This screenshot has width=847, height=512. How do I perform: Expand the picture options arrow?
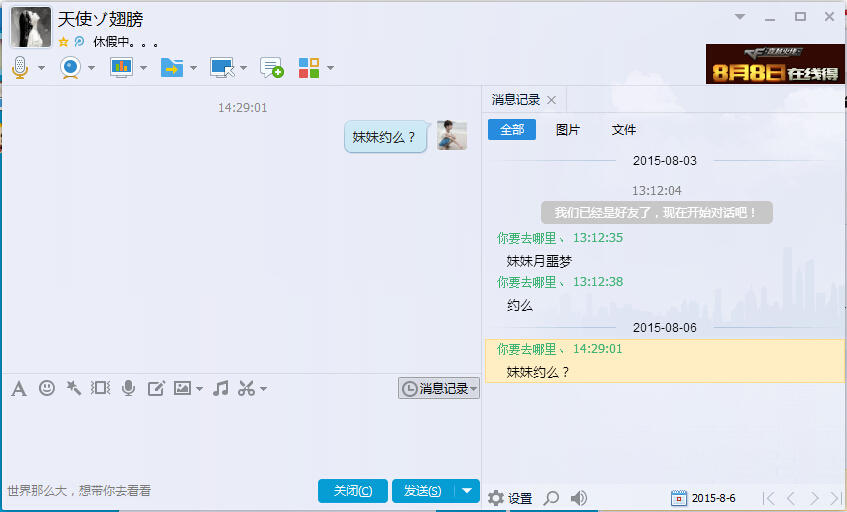point(199,389)
